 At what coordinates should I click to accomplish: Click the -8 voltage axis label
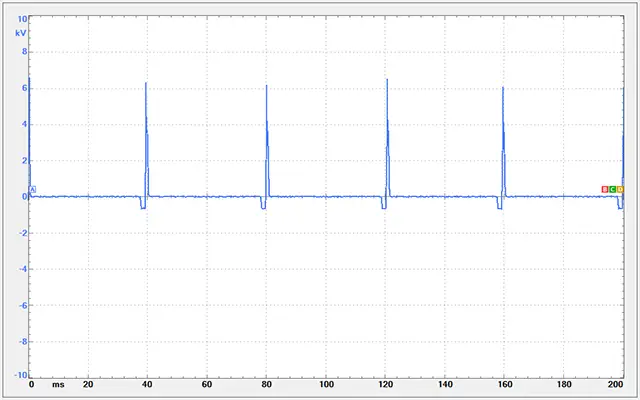[23, 342]
